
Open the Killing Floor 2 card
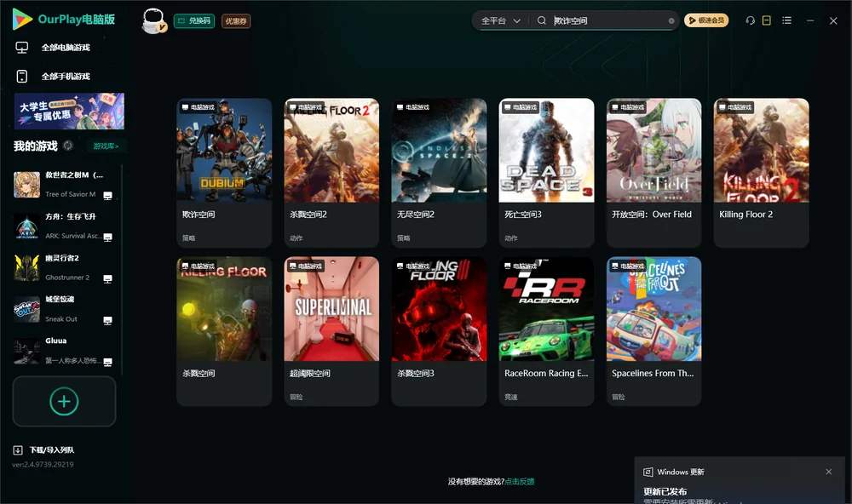[761, 173]
